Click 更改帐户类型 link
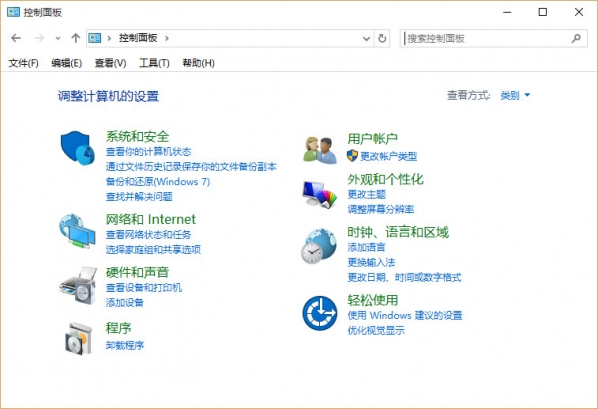 (x=389, y=156)
